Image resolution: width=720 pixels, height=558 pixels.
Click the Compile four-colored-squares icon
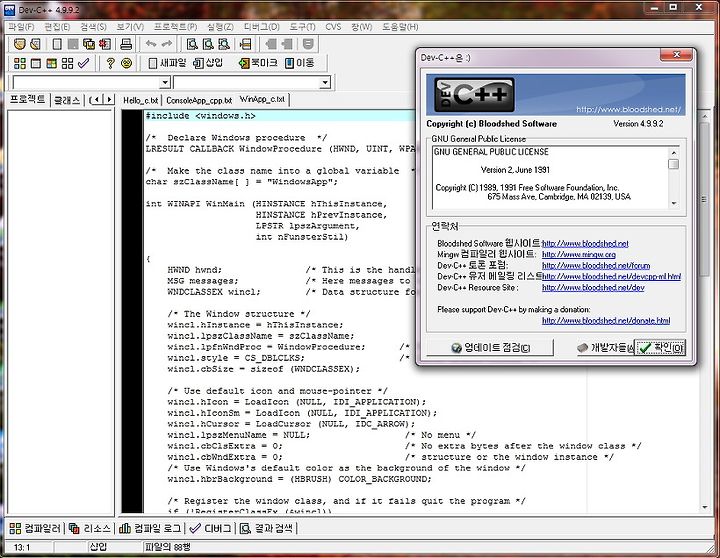click(x=20, y=63)
